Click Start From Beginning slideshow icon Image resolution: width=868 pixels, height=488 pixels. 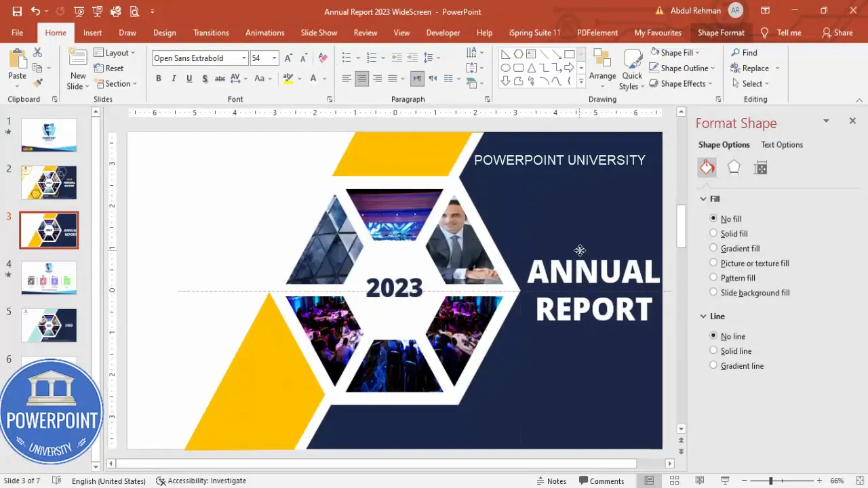(79, 12)
